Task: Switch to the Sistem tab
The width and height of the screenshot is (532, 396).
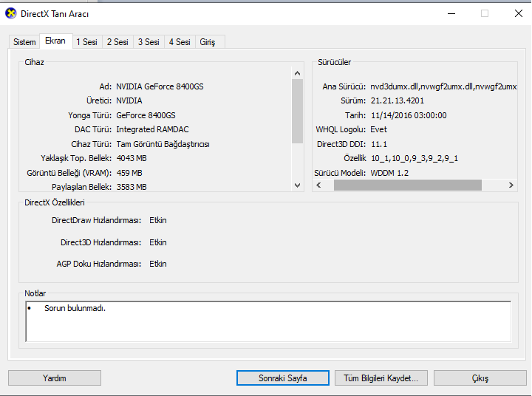Action: (24, 42)
